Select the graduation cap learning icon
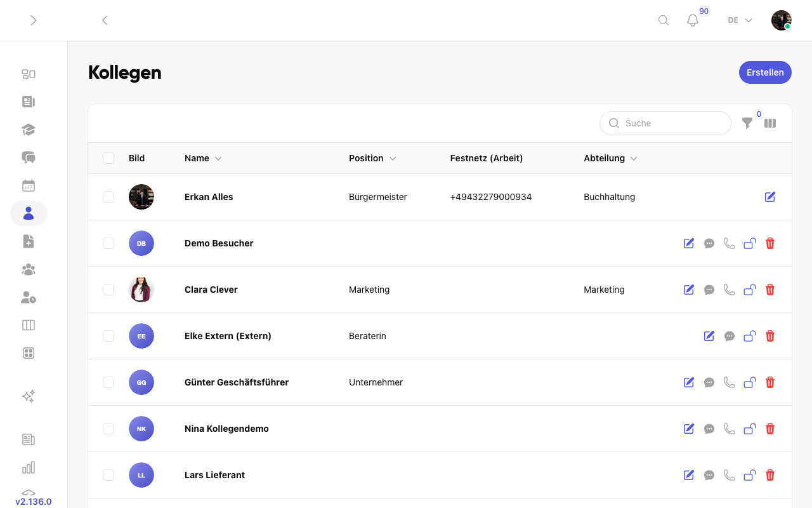The height and width of the screenshot is (508, 812). pos(29,130)
